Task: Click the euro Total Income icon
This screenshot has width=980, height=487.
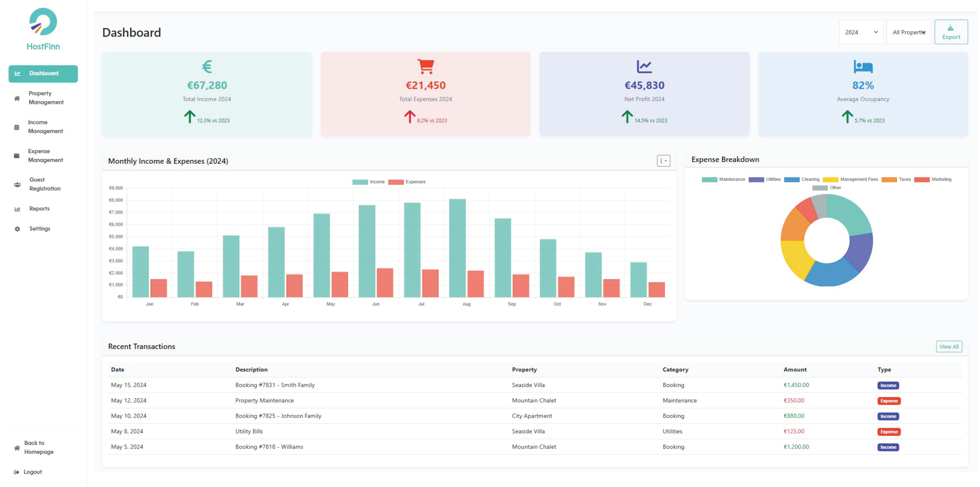Action: [x=206, y=67]
